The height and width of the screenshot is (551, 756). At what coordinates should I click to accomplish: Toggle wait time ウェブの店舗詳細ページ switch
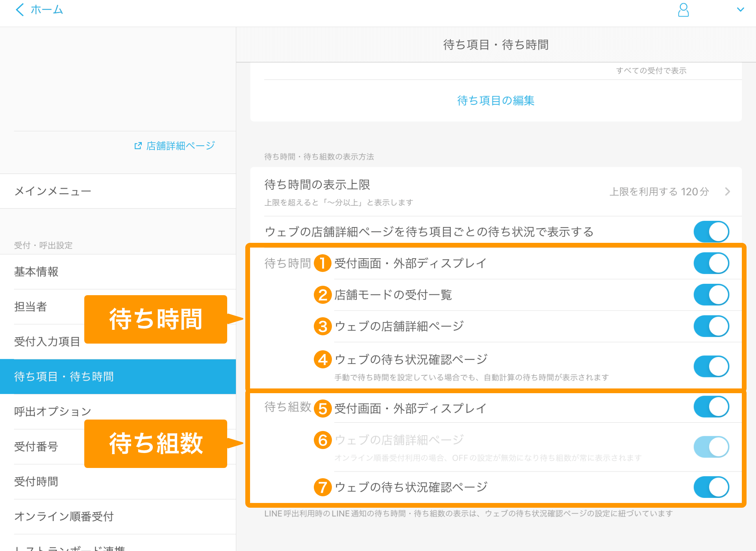[711, 326]
